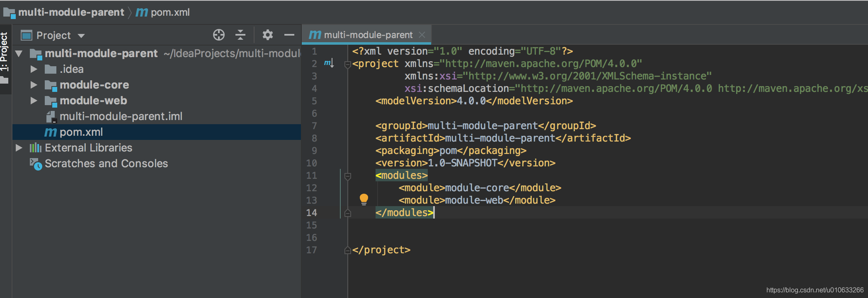Click the Maven icon next to pom.xml in tree
Viewport: 868px width, 298px height.
(x=51, y=132)
